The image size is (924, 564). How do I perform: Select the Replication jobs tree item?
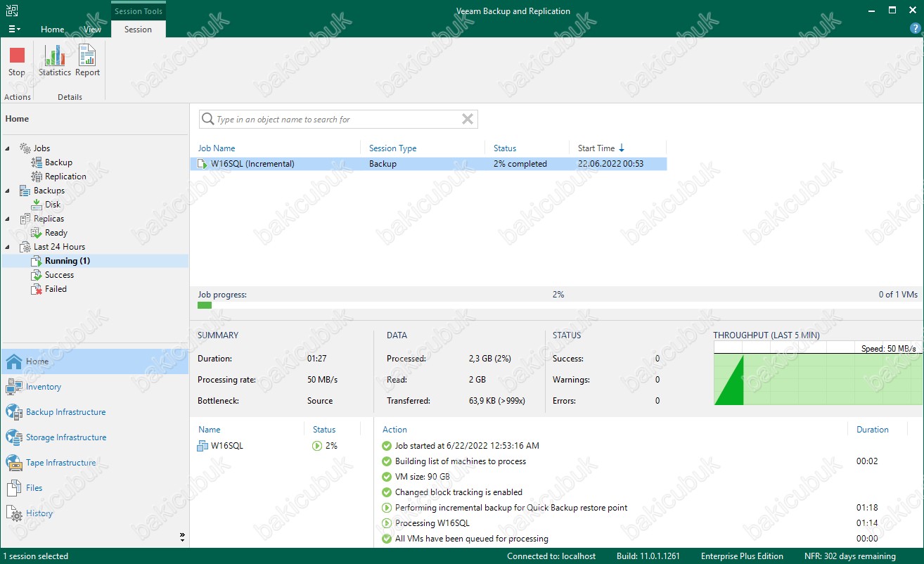[x=65, y=177]
